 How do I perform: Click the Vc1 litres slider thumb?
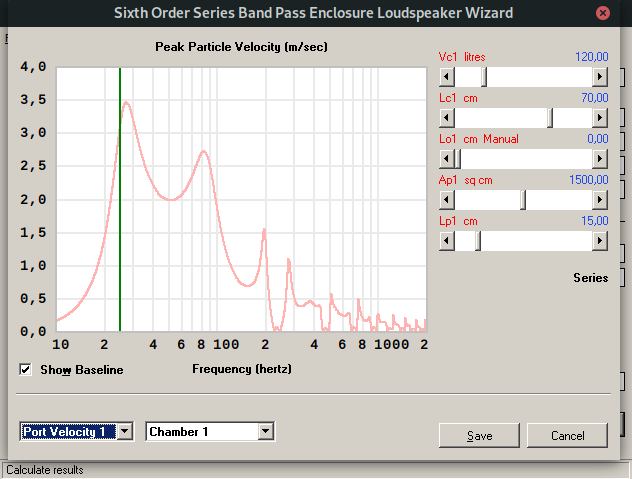(484, 77)
